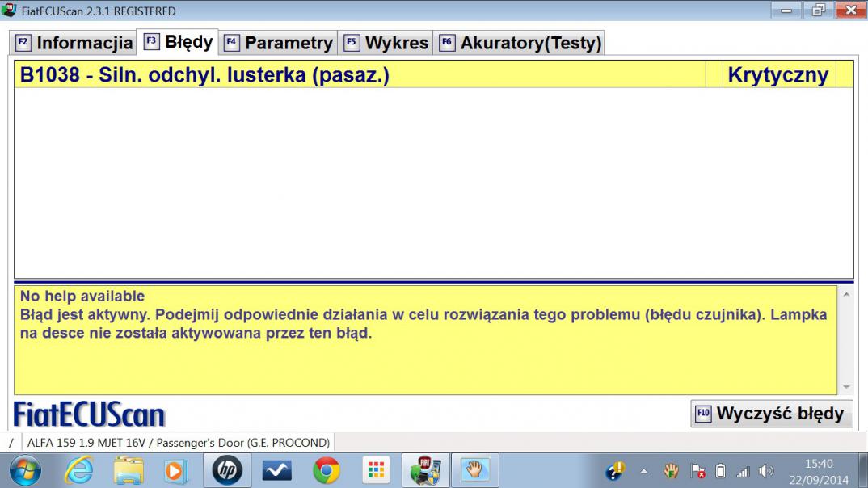Viewport: 868px width, 488px height.
Task: Select the B1038 mirror motor error row
Action: point(433,74)
